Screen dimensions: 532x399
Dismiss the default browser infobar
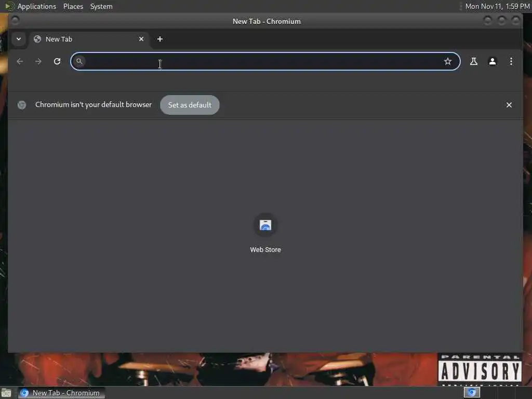(509, 105)
